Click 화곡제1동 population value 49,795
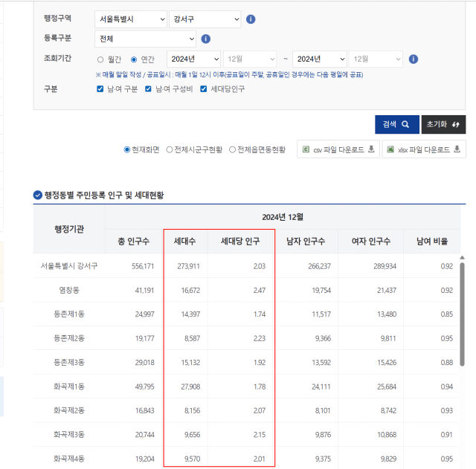 click(144, 386)
